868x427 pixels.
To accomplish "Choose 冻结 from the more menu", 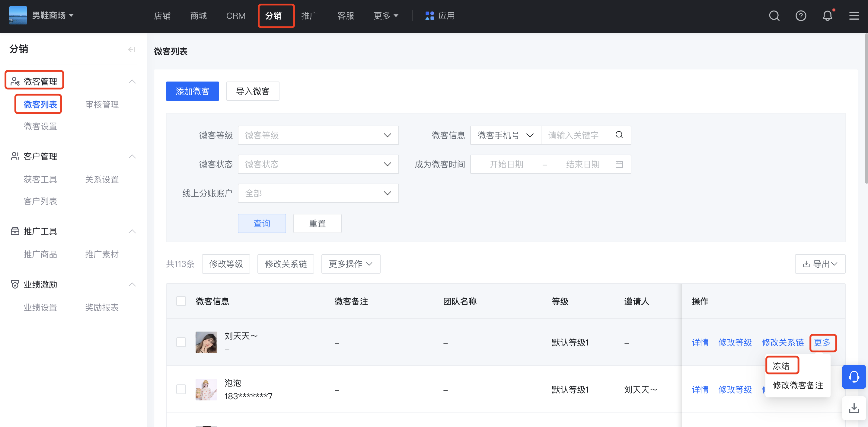I will [x=781, y=366].
